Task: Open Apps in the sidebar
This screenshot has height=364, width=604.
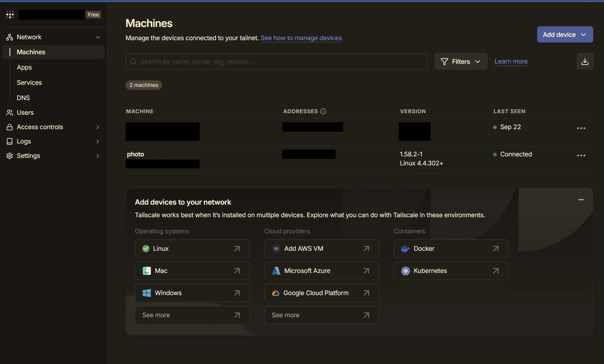Action: [24, 67]
